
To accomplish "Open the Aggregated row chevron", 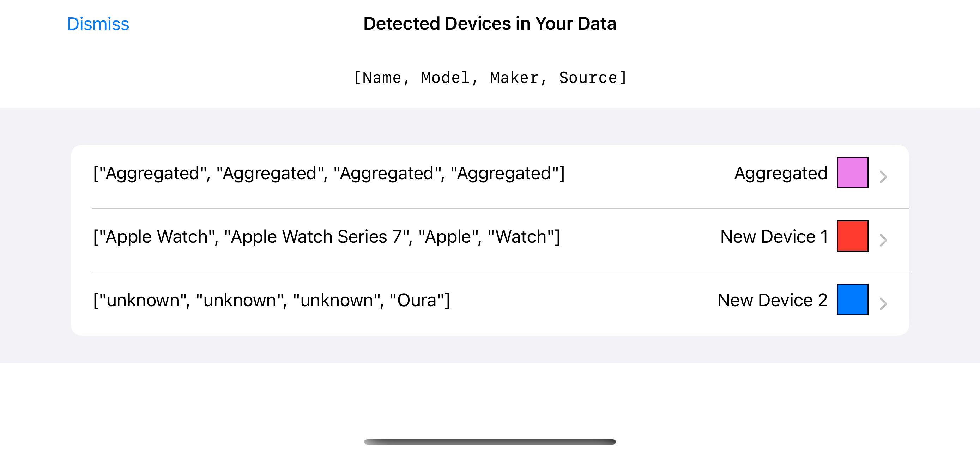I will tap(883, 177).
